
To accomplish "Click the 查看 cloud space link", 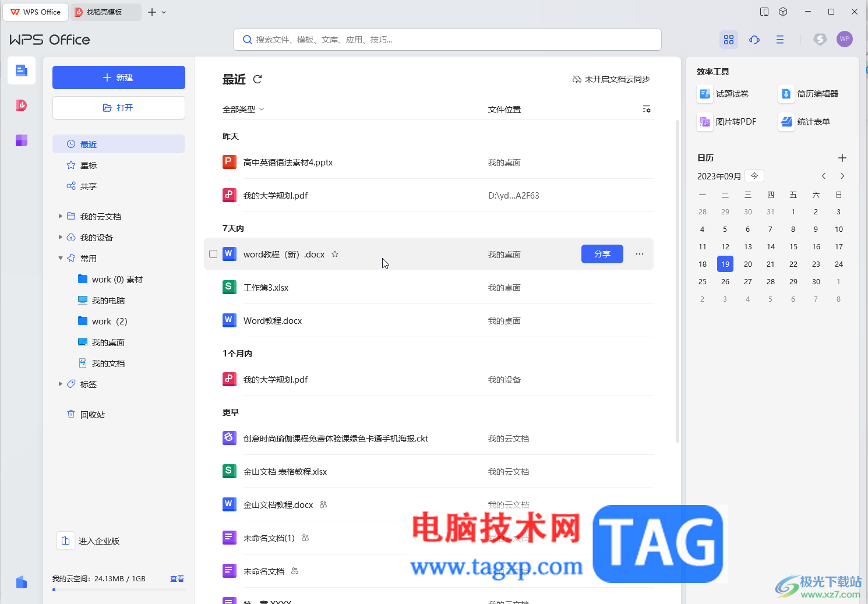I will [177, 578].
